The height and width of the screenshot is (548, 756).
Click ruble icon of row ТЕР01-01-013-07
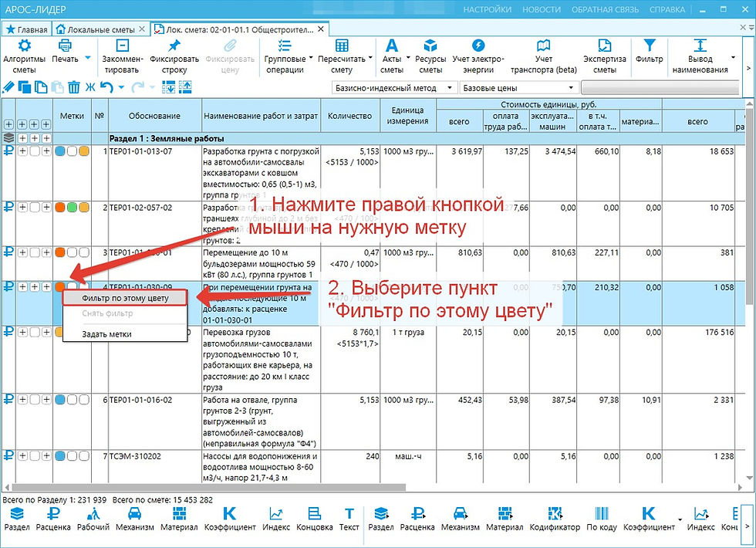click(x=8, y=151)
